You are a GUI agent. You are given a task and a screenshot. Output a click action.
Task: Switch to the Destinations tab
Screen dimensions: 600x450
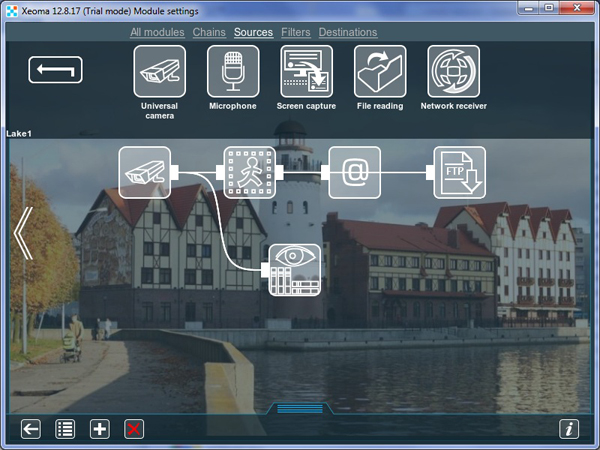[x=348, y=32]
